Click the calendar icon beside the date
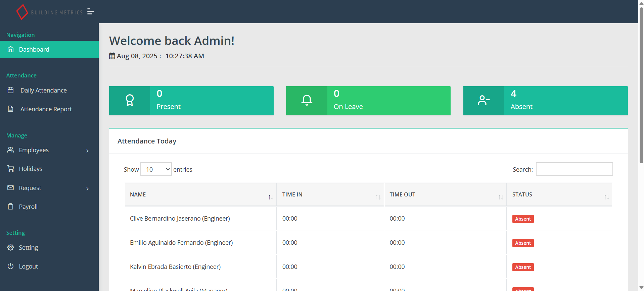 pos(112,56)
